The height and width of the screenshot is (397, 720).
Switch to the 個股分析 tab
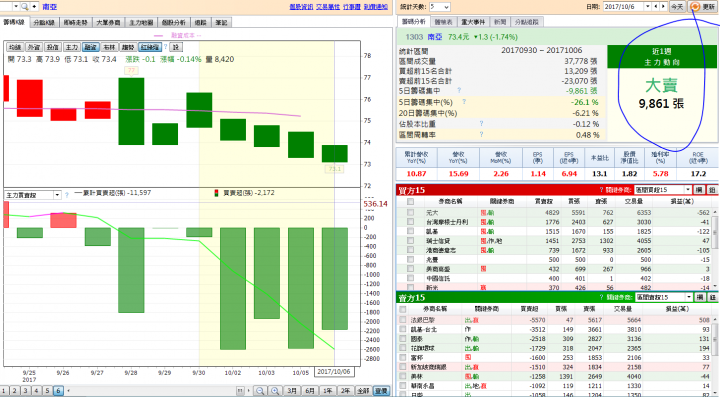click(174, 22)
